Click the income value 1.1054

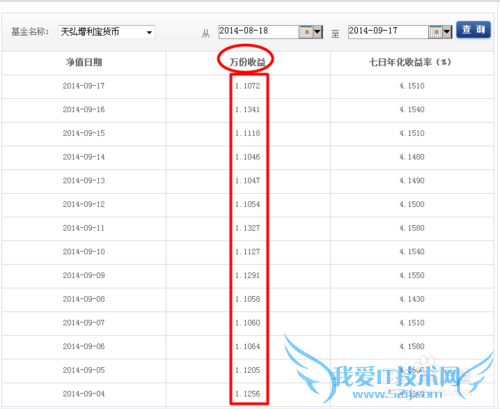pyautogui.click(x=247, y=204)
